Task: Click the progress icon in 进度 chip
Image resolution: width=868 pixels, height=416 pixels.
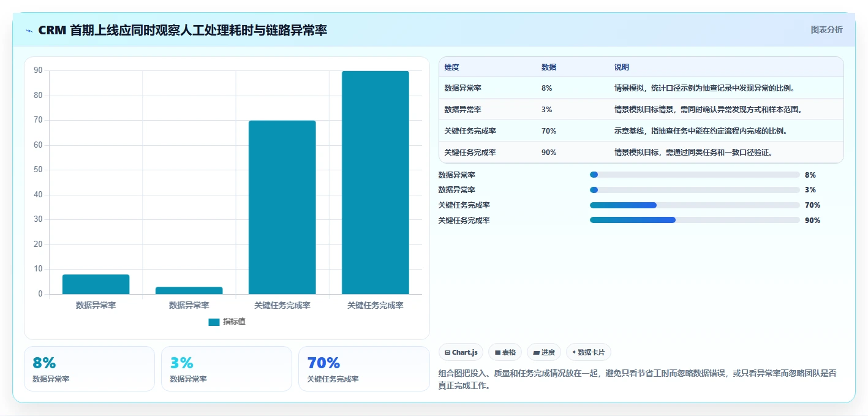Action: point(537,352)
